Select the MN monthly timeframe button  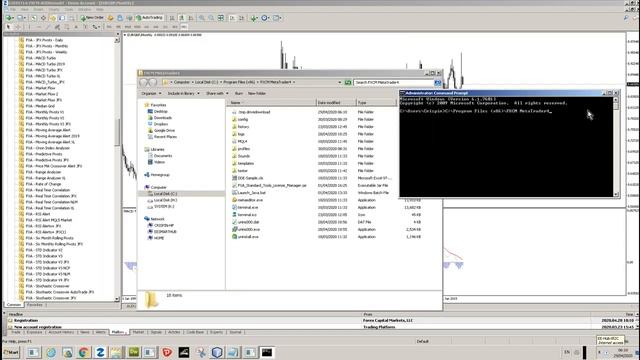tap(184, 27)
